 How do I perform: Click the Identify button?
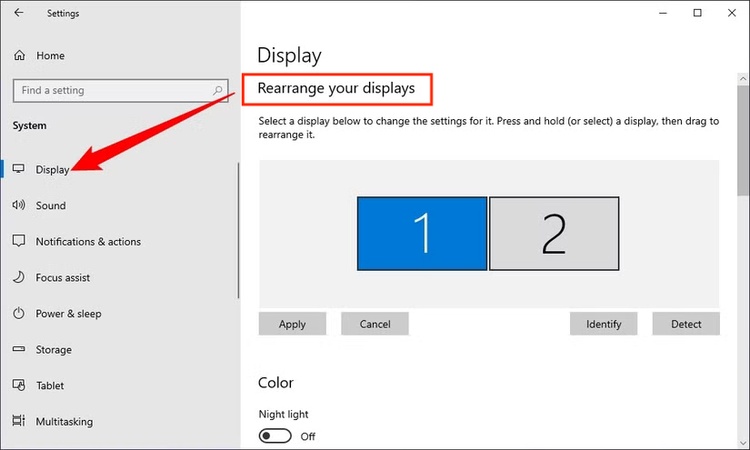click(604, 324)
